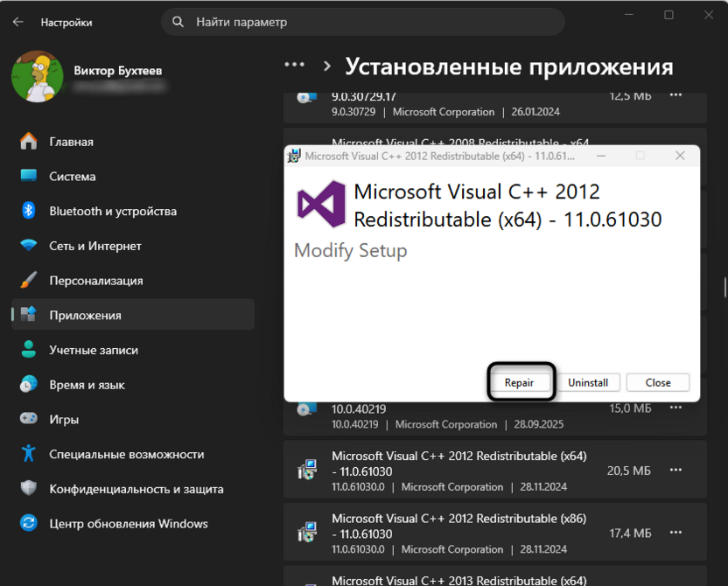Image resolution: width=728 pixels, height=586 pixels.
Task: Open options menu for Visual C++ 2012 (x86)
Action: tap(675, 531)
